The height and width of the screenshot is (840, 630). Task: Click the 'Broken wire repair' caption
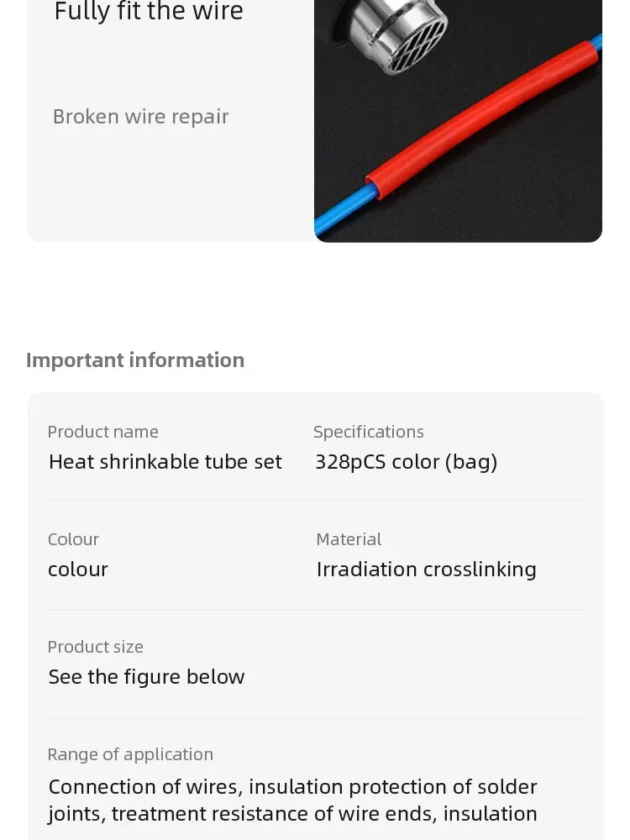(x=141, y=117)
